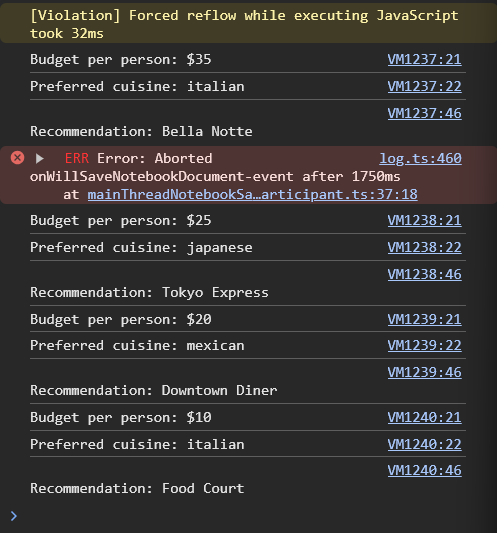Open source link VM1240:22
The width and height of the screenshot is (497, 533).
tap(425, 444)
